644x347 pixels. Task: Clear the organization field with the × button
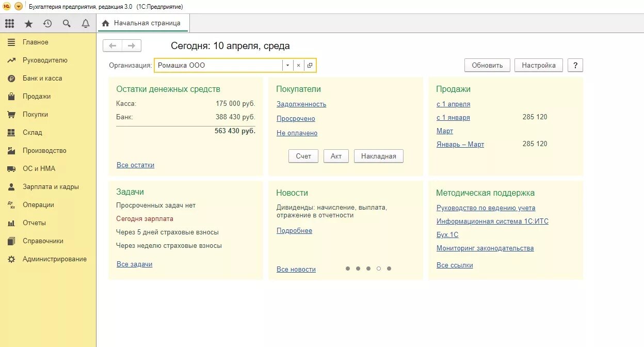pyautogui.click(x=298, y=65)
